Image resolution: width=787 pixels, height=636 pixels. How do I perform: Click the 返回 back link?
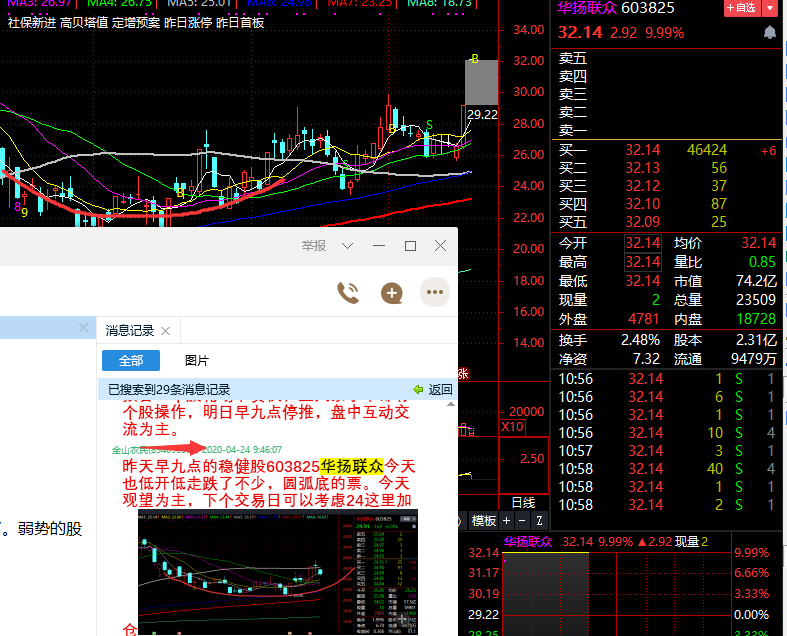click(433, 390)
